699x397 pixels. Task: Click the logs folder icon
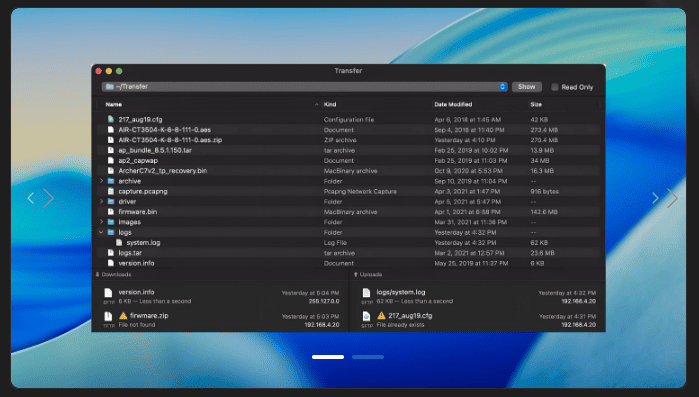pyautogui.click(x=111, y=232)
